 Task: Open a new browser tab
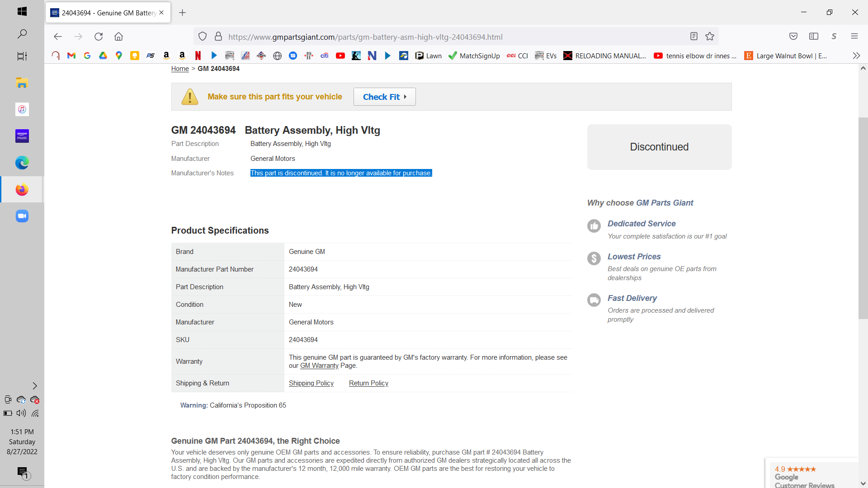(182, 13)
